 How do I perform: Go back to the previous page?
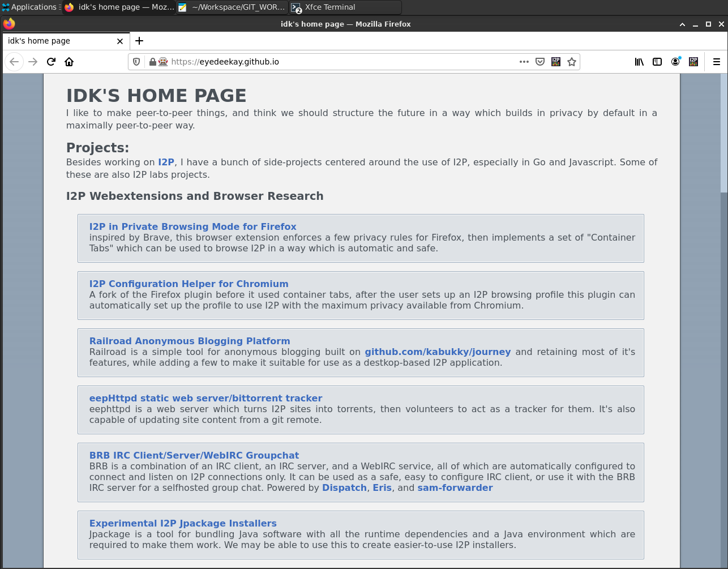click(14, 62)
